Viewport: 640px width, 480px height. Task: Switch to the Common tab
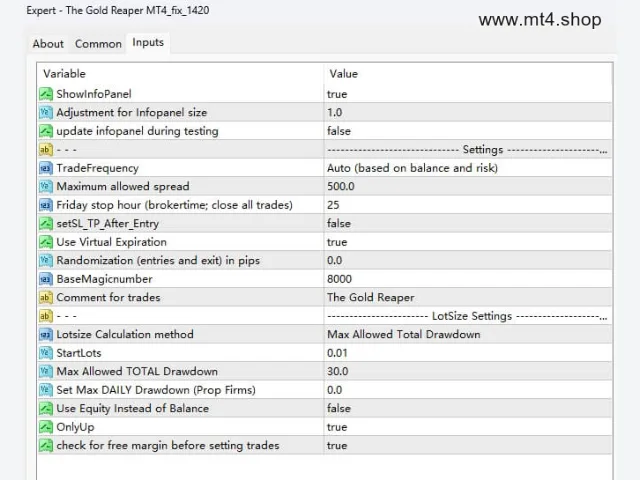click(98, 44)
